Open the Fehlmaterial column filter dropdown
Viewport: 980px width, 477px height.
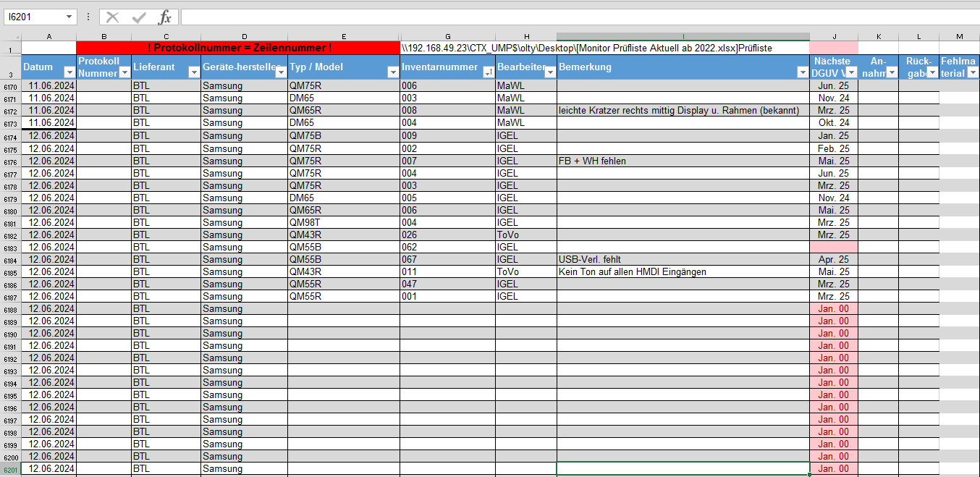973,72
